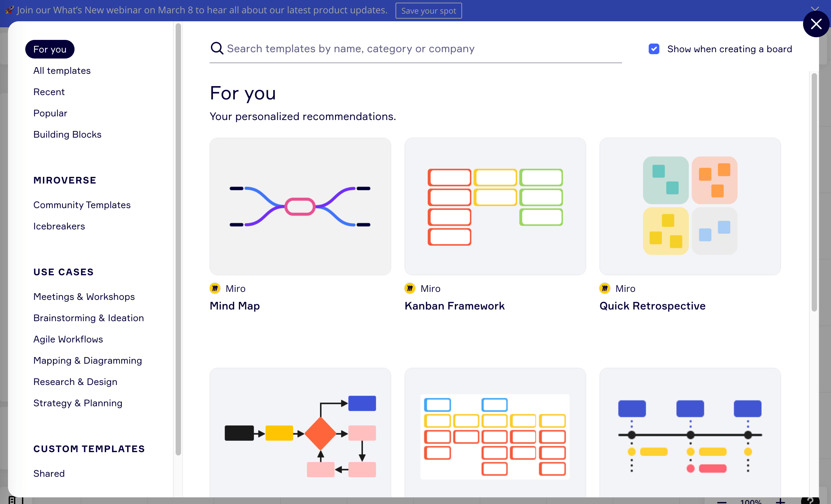Focus the Search templates input field
The height and width of the screenshot is (504, 831).
(x=415, y=49)
